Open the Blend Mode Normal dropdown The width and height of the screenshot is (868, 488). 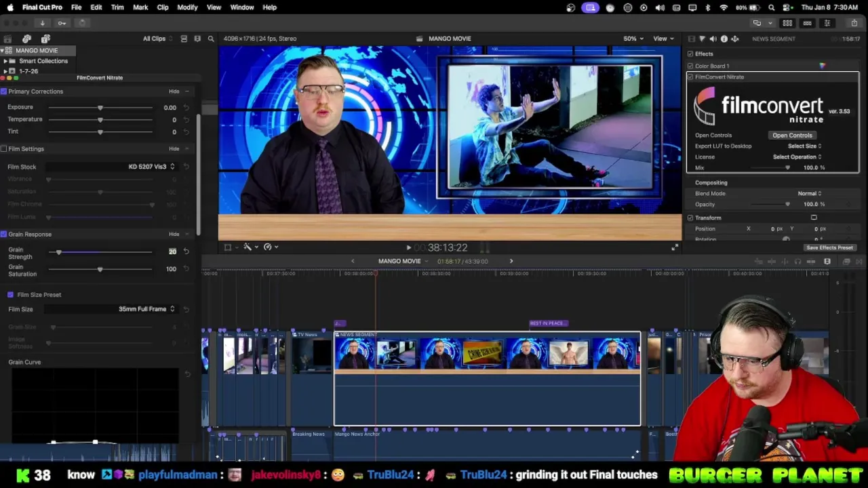(809, 193)
